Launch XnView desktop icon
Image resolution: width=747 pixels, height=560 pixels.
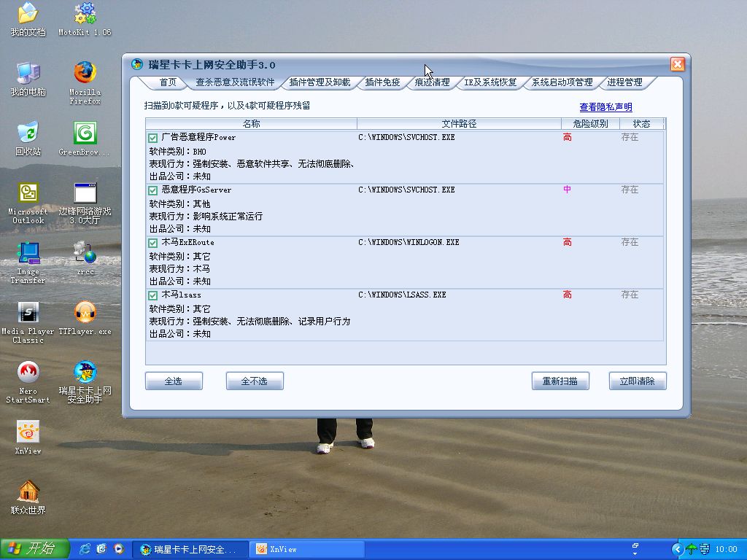pos(28,437)
